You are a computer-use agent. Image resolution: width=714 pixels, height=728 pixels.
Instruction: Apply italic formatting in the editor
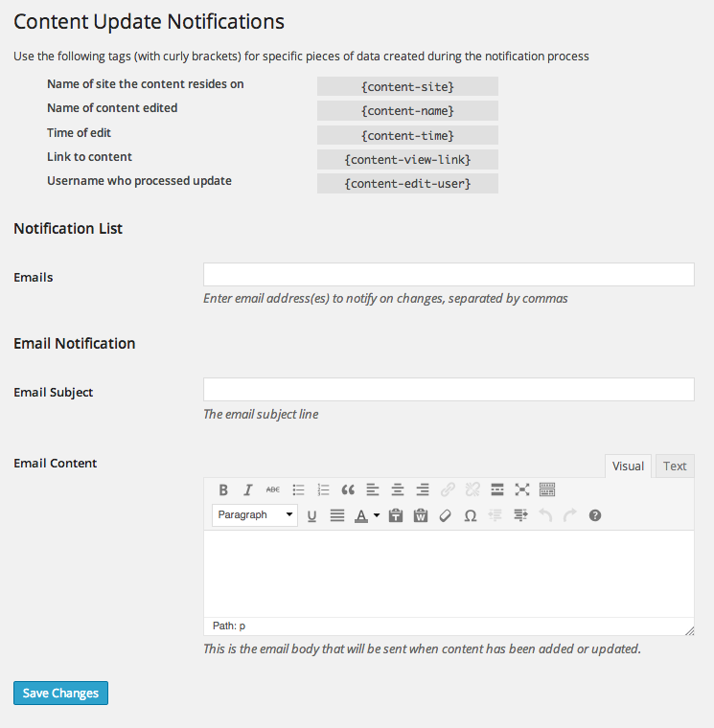pos(248,489)
